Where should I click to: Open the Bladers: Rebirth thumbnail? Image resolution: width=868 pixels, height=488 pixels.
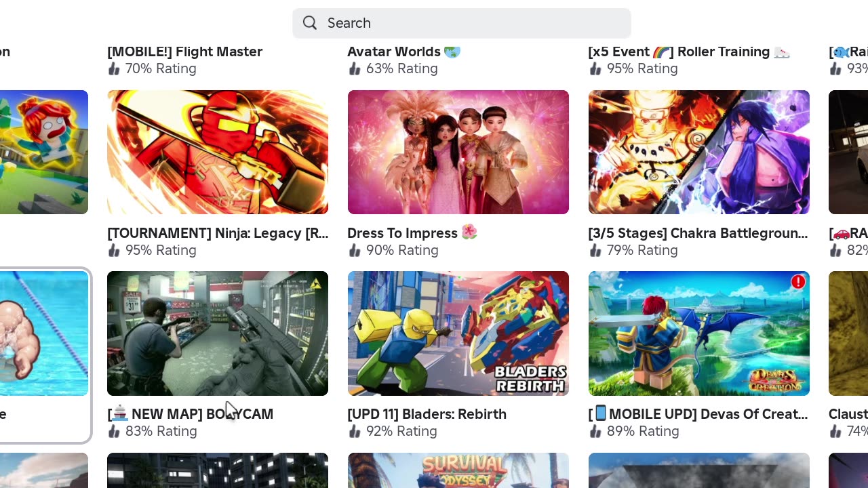pyautogui.click(x=458, y=333)
